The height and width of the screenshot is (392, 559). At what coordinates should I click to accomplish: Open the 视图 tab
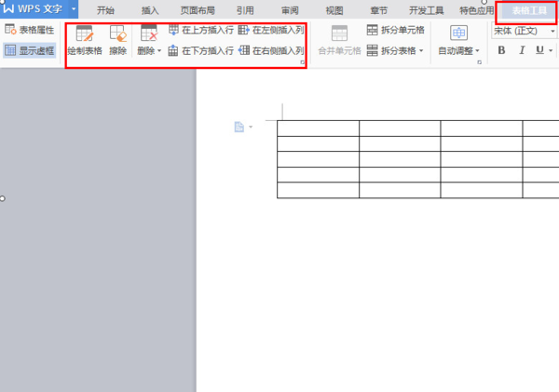[334, 10]
